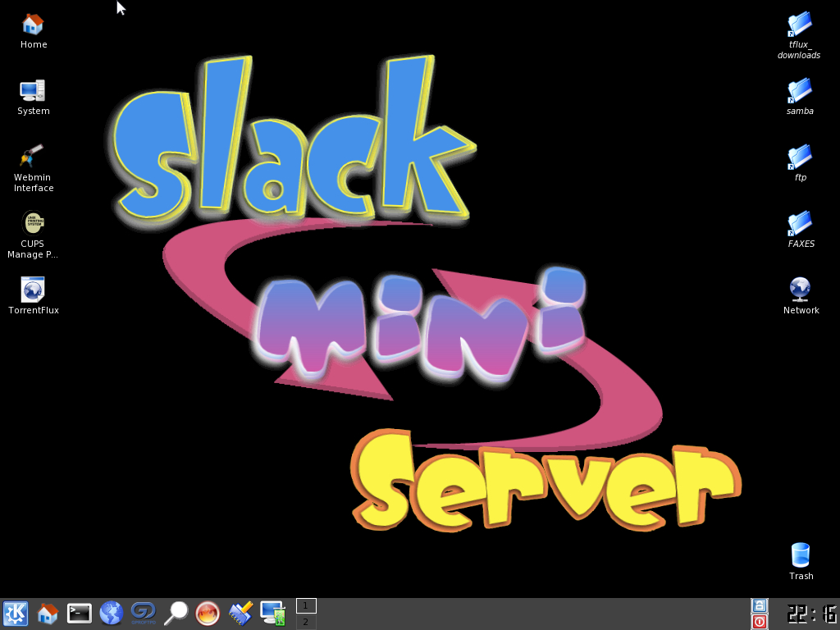
Task: Lock the session with the padlock button
Action: [x=760, y=605]
